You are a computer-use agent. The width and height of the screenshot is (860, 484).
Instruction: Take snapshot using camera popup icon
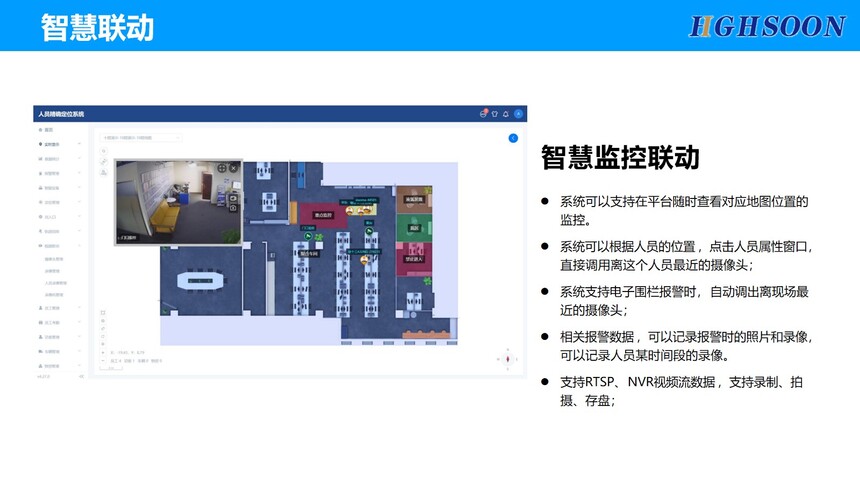(234, 208)
